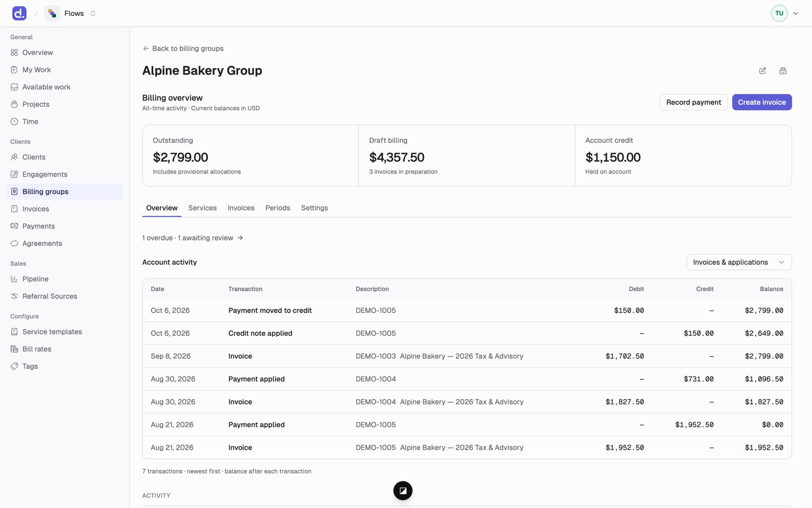Select Billing groups sidebar item

[64, 192]
